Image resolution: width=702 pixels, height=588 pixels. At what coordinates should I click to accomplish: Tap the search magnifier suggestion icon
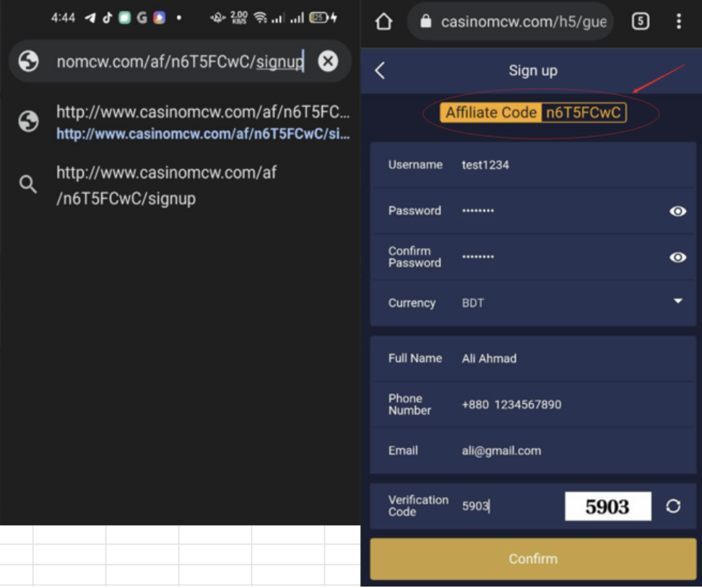28,185
